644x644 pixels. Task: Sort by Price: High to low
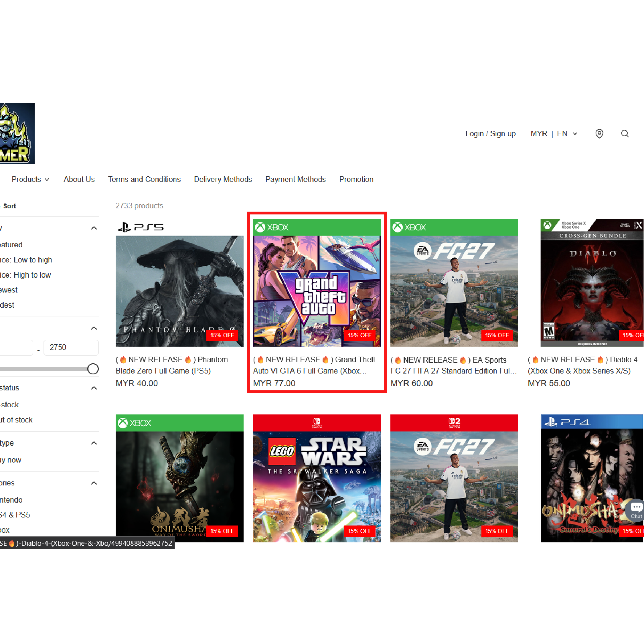25,275
